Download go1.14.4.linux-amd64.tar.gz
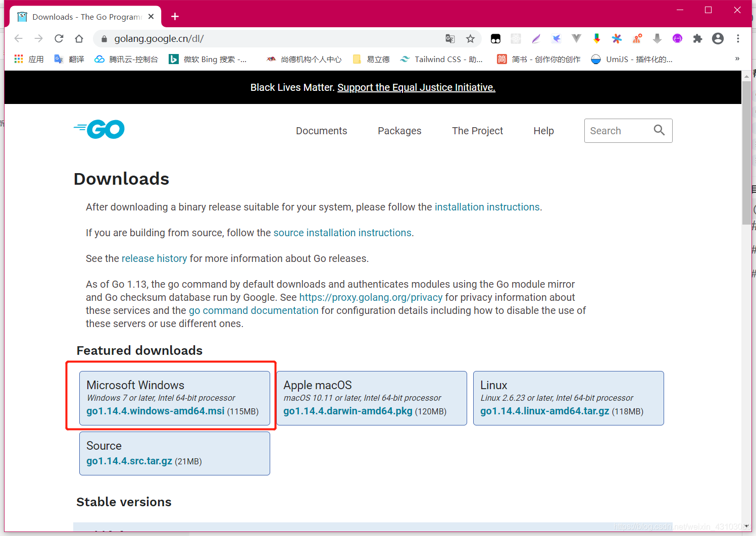This screenshot has width=756, height=536. click(544, 411)
